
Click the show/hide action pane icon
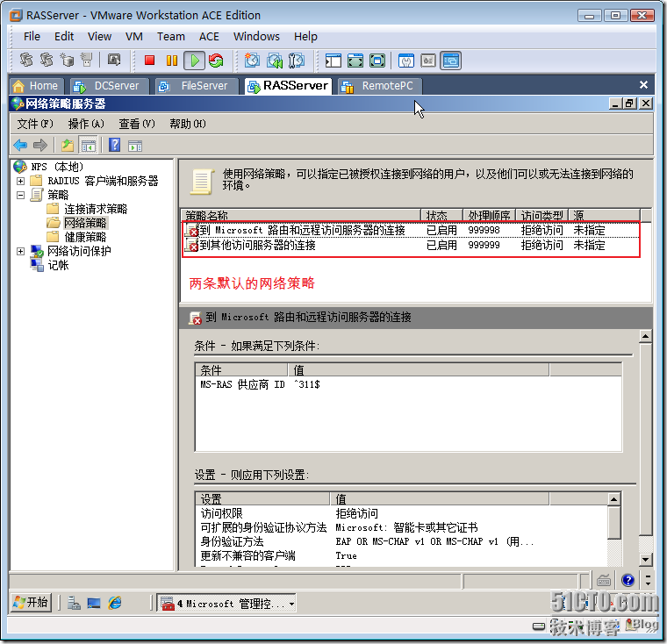[x=135, y=146]
